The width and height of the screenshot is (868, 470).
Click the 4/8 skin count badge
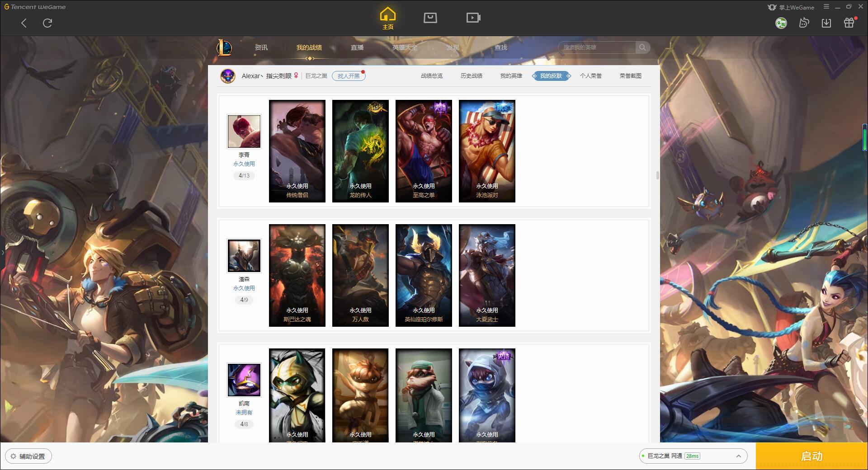(x=244, y=424)
